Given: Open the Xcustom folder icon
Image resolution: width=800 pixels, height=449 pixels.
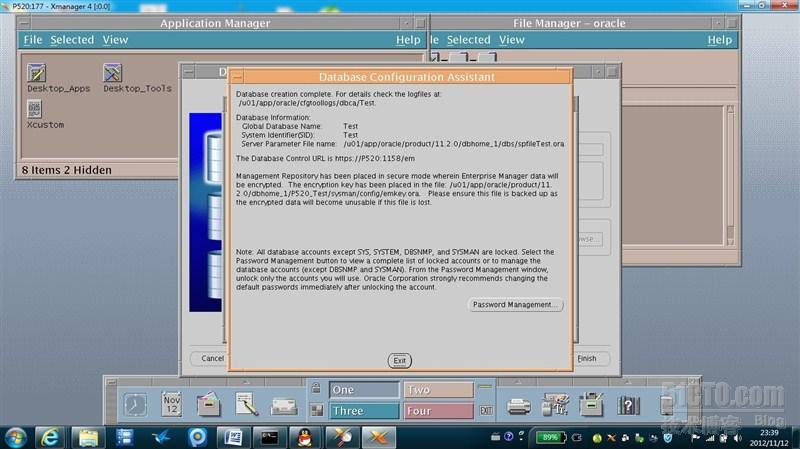Looking at the screenshot, I should [x=34, y=109].
